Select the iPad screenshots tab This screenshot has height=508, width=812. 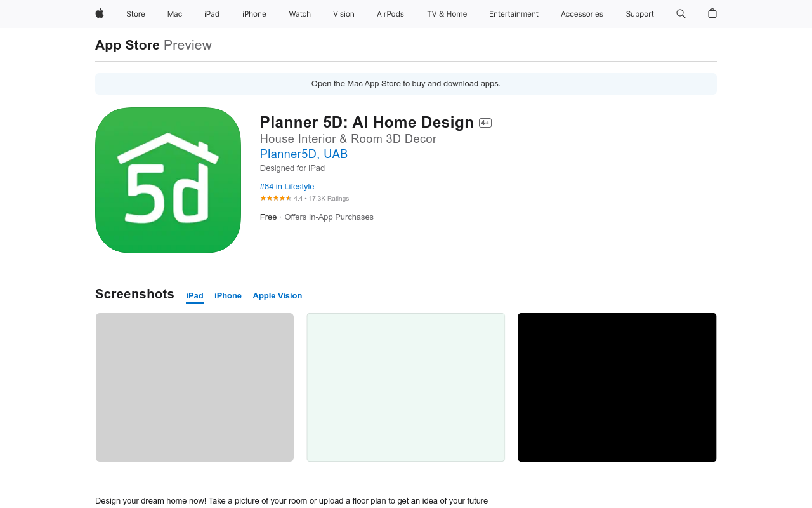coord(195,296)
